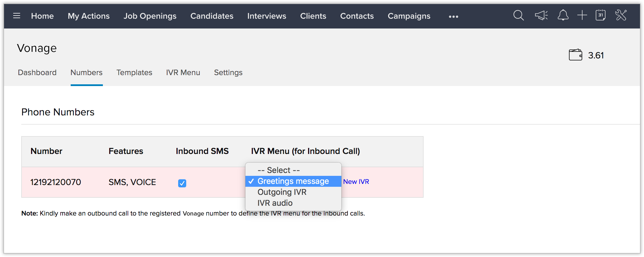The width and height of the screenshot is (644, 257).
Task: Click the plus icon to create record
Action: [582, 15]
